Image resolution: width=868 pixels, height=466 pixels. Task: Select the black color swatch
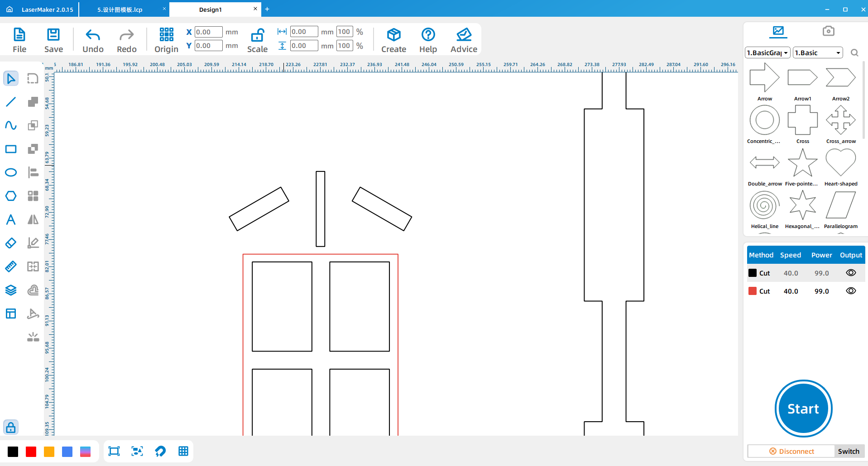pos(13,452)
